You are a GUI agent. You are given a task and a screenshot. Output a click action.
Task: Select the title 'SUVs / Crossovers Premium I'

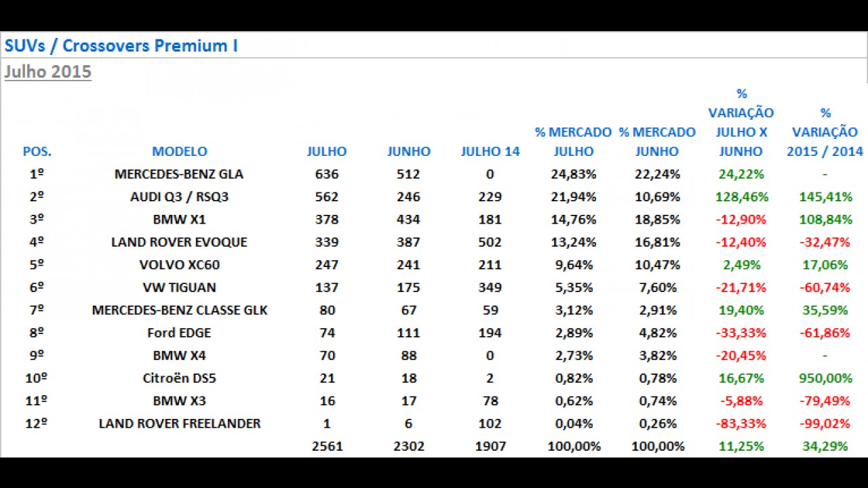pyautogui.click(x=121, y=46)
